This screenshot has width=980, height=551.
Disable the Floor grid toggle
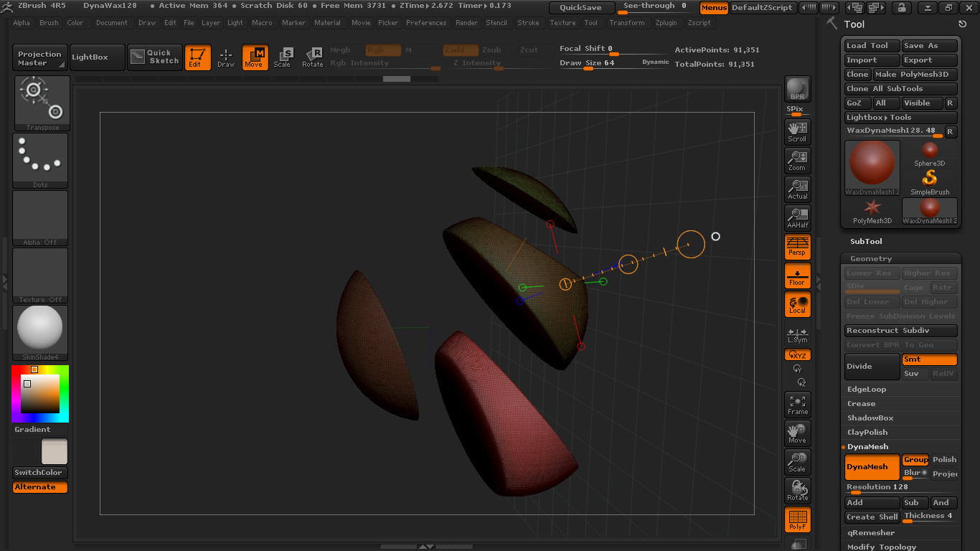(797, 275)
